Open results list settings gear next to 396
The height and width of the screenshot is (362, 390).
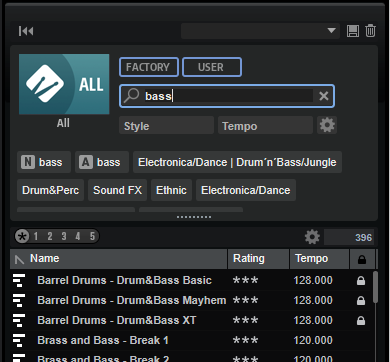click(312, 237)
